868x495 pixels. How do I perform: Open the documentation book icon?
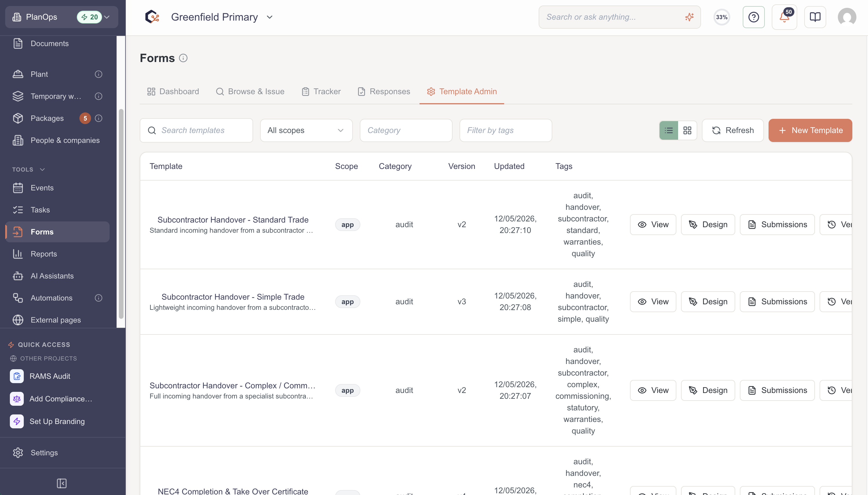click(x=815, y=17)
